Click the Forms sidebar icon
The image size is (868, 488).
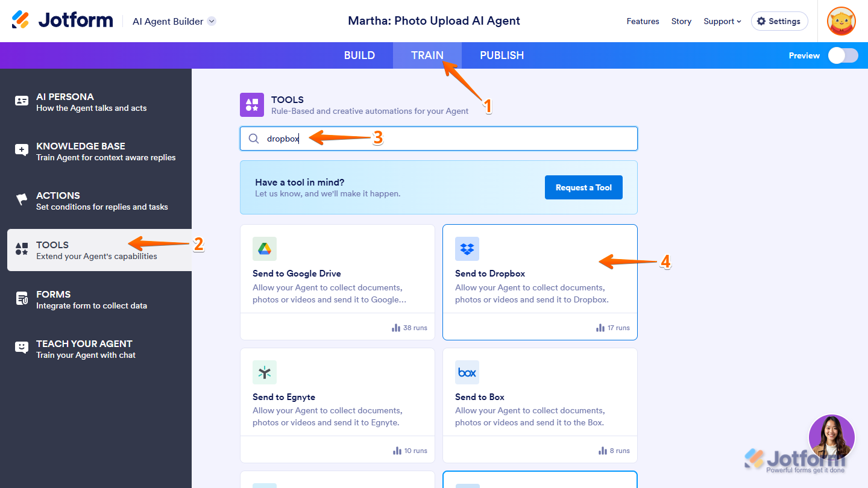[x=22, y=299]
